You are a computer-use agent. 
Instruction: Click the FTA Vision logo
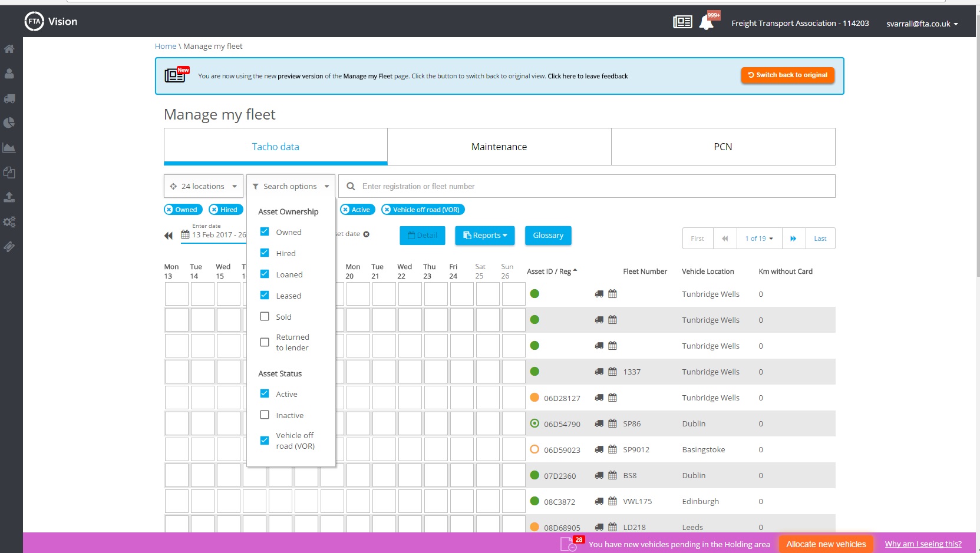point(51,22)
